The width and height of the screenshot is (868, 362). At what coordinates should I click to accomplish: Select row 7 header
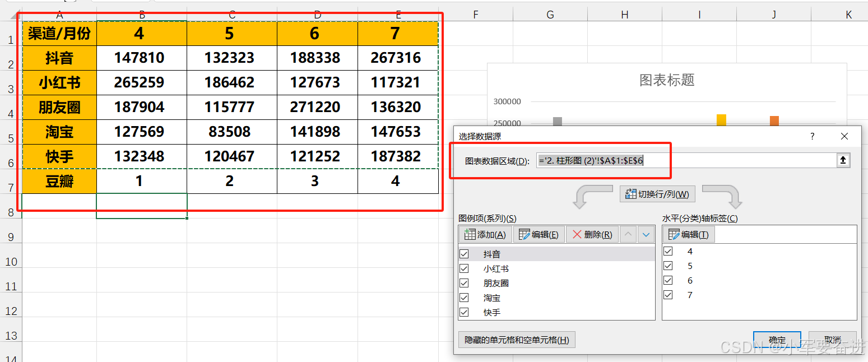click(x=11, y=182)
